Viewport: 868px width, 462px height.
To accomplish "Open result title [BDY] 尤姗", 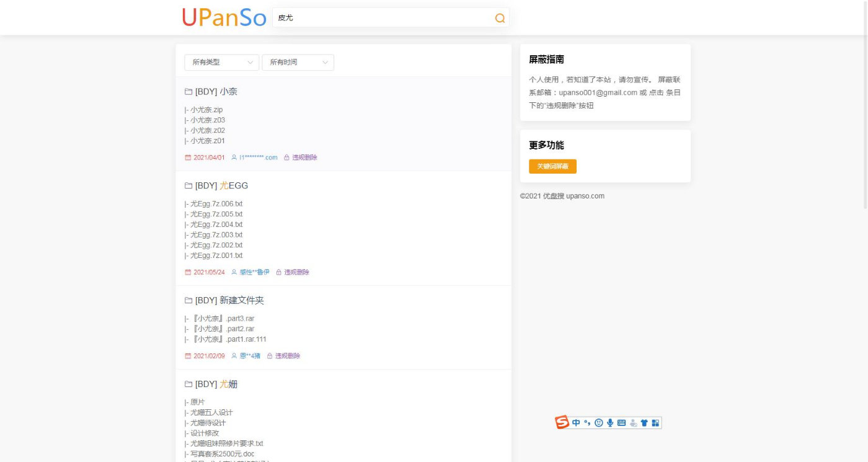I will point(216,384).
